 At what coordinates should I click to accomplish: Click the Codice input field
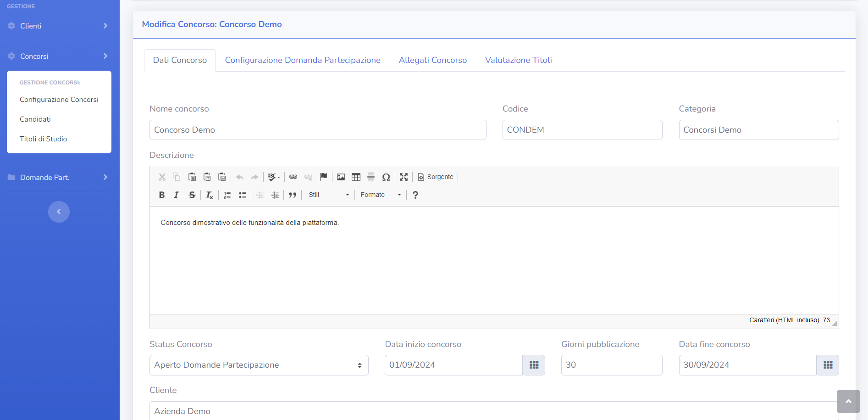[582, 130]
